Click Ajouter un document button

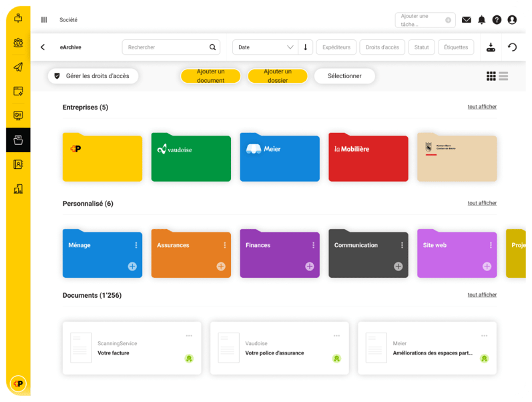click(x=210, y=76)
